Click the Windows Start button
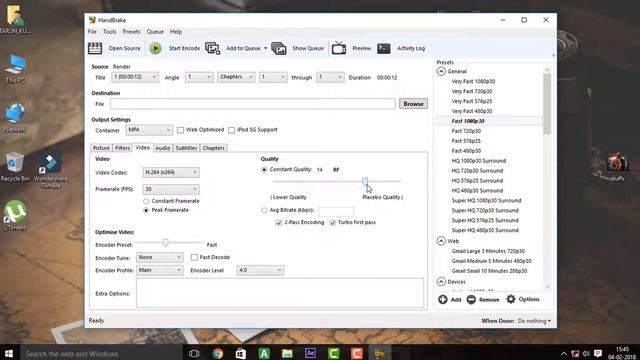The image size is (640, 360). [9, 353]
